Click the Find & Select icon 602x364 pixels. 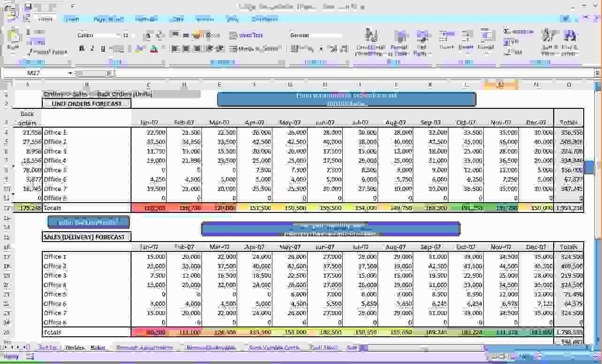pyautogui.click(x=570, y=41)
